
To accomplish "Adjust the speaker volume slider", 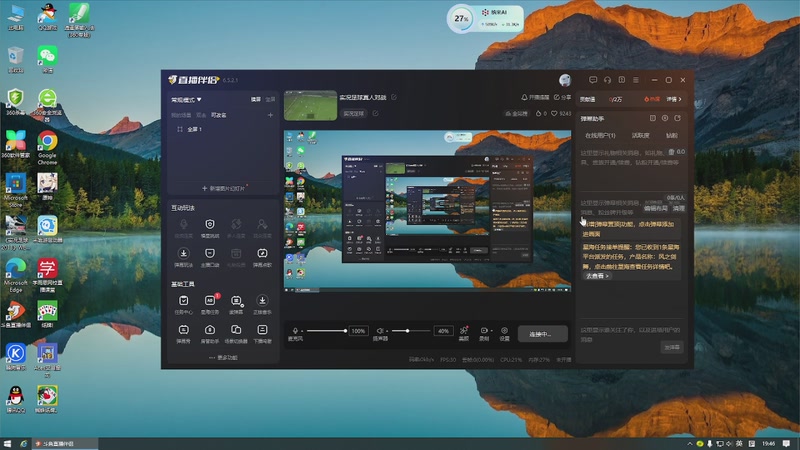I will 411,331.
